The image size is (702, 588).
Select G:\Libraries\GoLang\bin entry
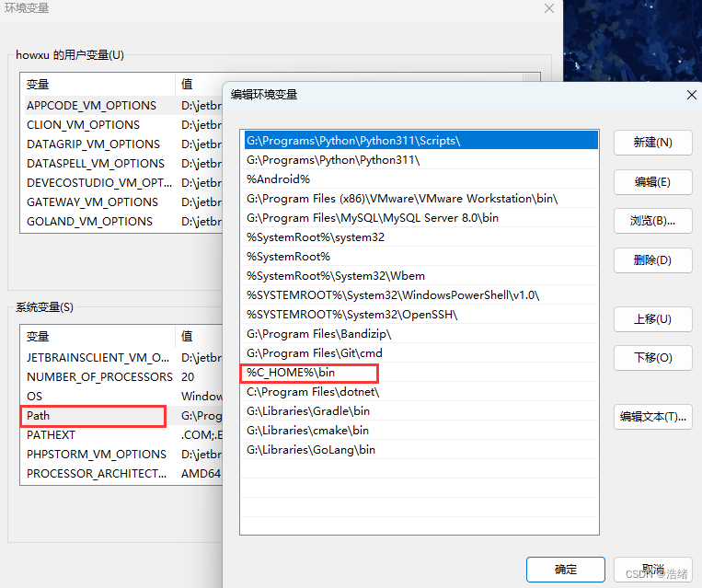(x=311, y=450)
